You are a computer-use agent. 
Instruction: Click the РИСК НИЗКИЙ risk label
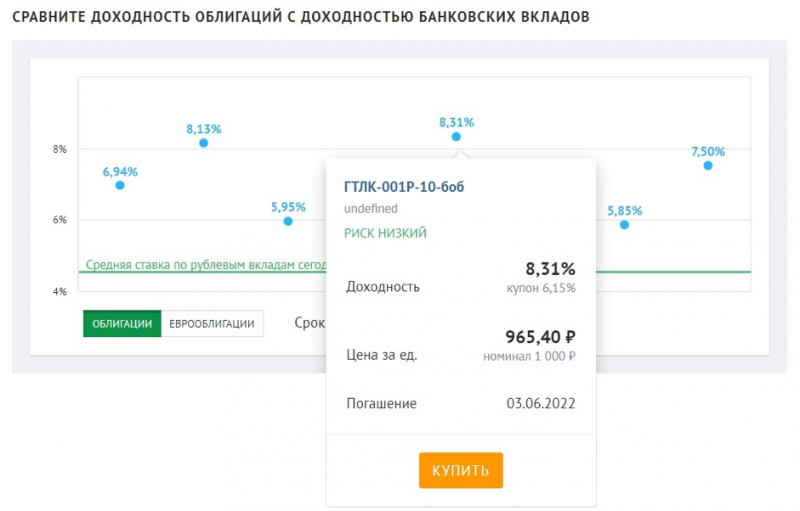pyautogui.click(x=385, y=233)
